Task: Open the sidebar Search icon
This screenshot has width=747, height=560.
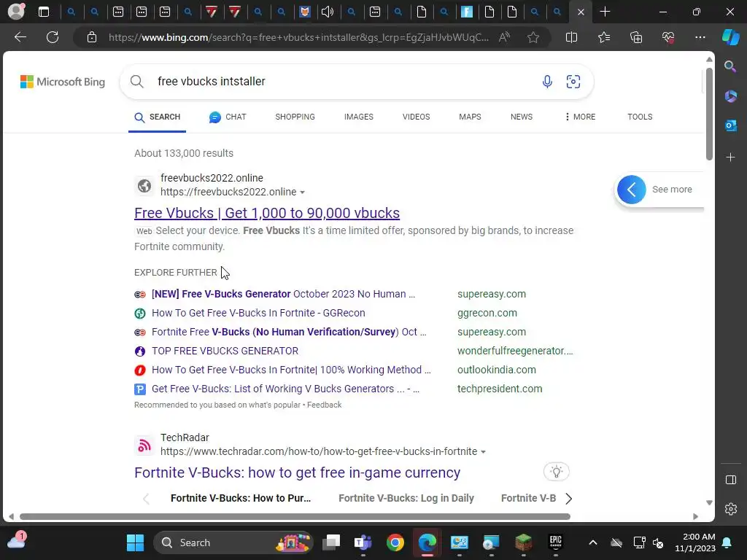Action: pyautogui.click(x=730, y=66)
